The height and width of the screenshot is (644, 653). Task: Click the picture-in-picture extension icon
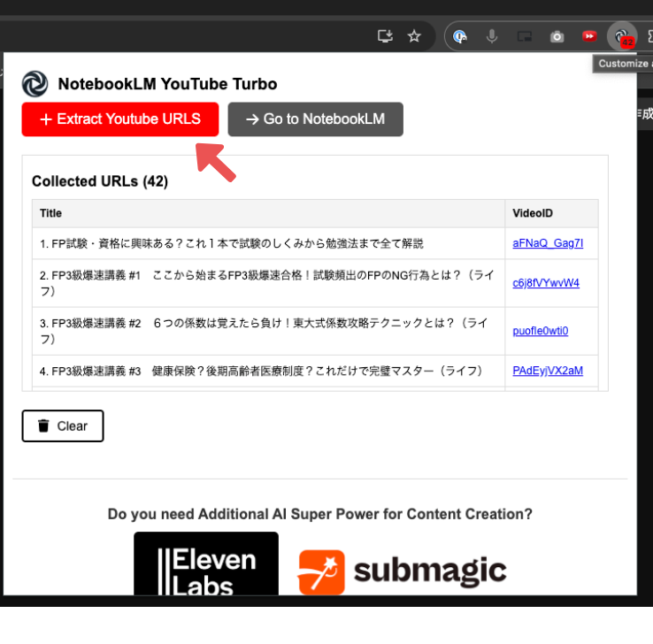pyautogui.click(x=525, y=36)
